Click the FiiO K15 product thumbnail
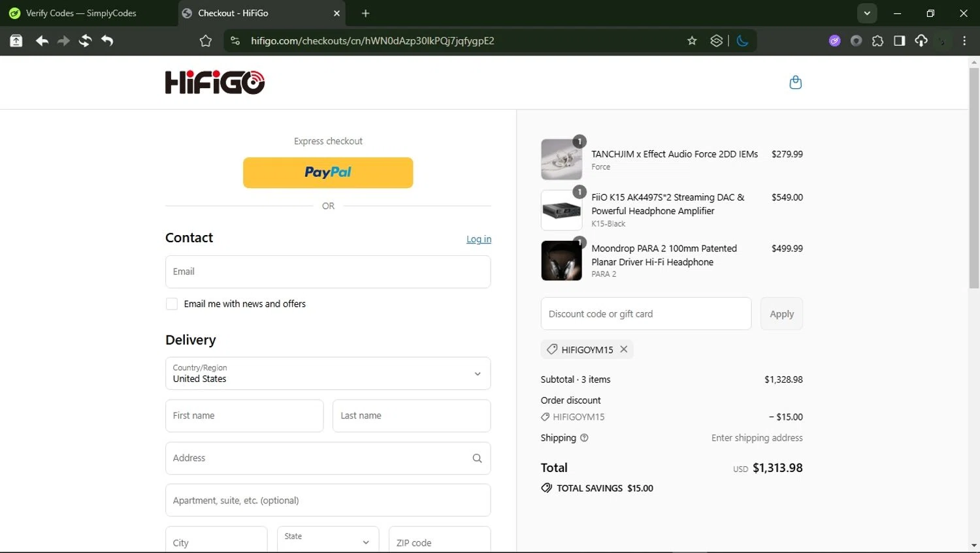Screen dimensions: 980x553 tap(561, 210)
